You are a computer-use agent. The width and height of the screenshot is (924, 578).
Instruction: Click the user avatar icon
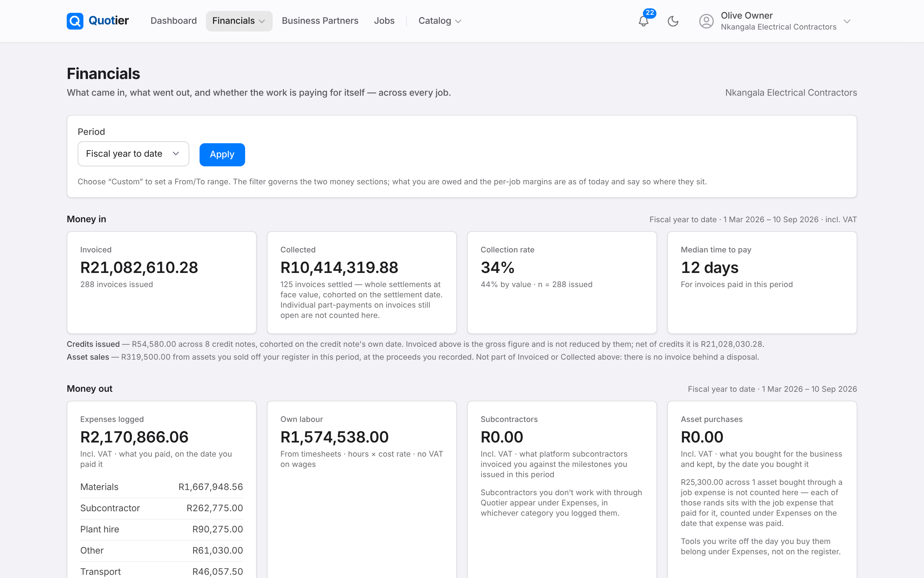tap(706, 21)
